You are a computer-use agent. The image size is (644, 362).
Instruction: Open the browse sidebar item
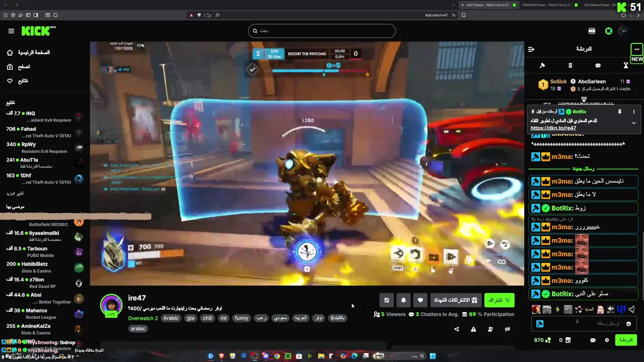(18, 66)
